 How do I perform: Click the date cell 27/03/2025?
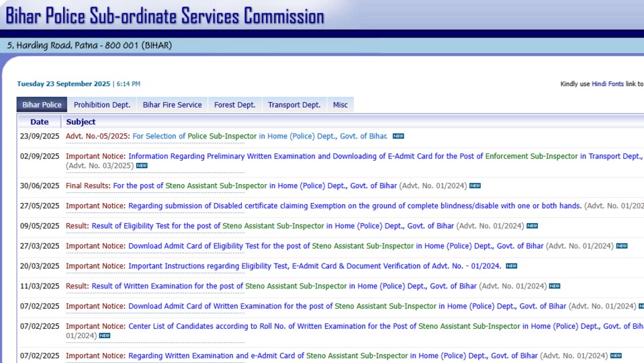pos(40,246)
